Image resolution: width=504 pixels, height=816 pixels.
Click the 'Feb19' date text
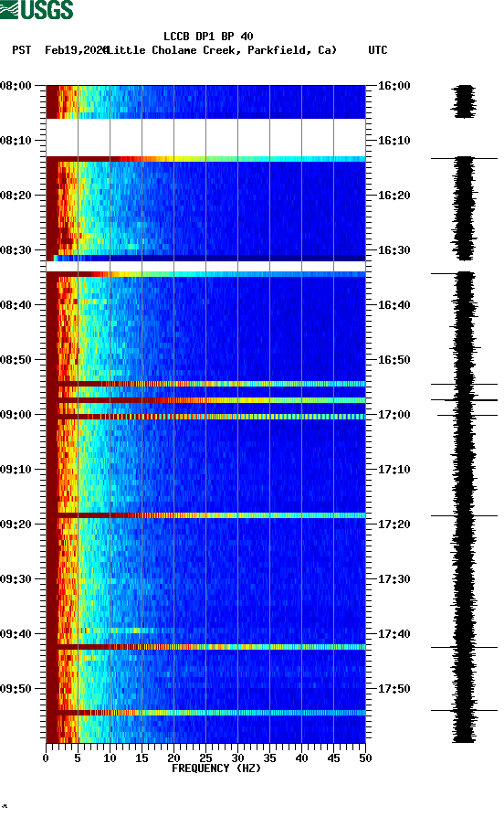(x=60, y=50)
